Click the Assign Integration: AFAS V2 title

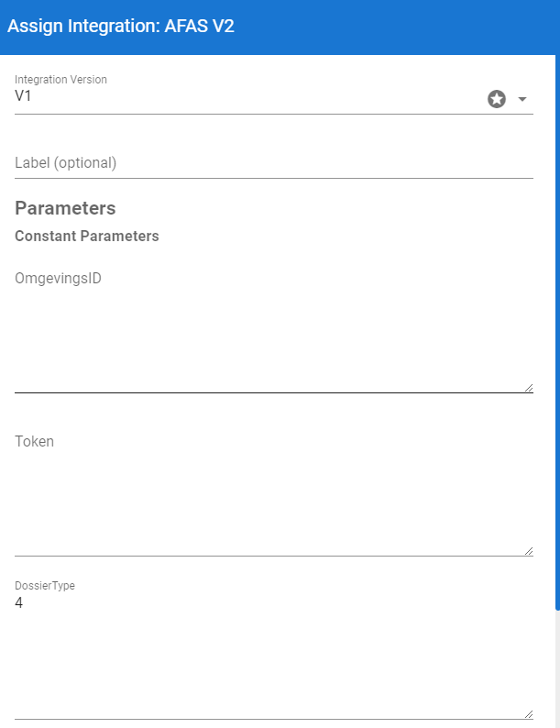(x=121, y=27)
